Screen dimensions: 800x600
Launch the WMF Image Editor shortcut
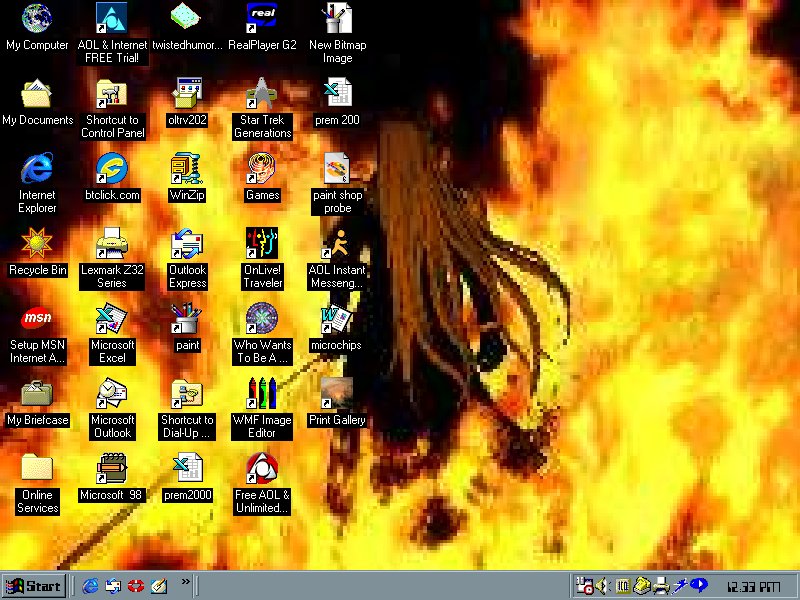coord(262,393)
